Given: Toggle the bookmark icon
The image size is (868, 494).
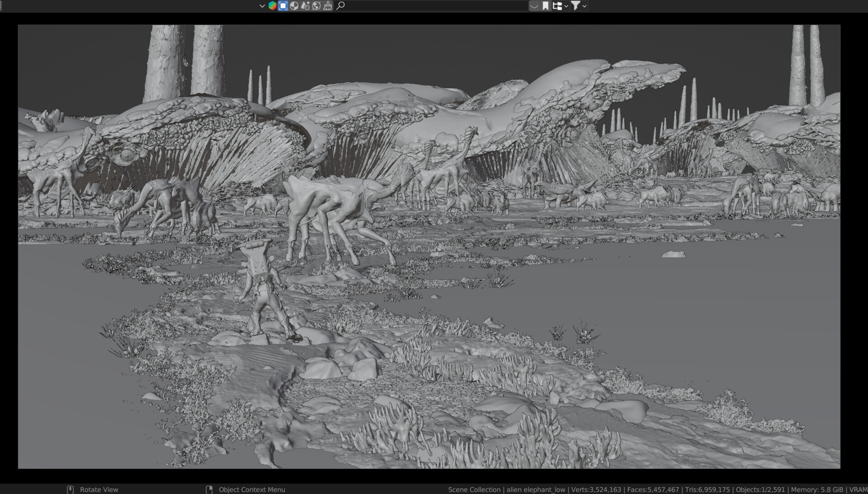Looking at the screenshot, I should (546, 5).
